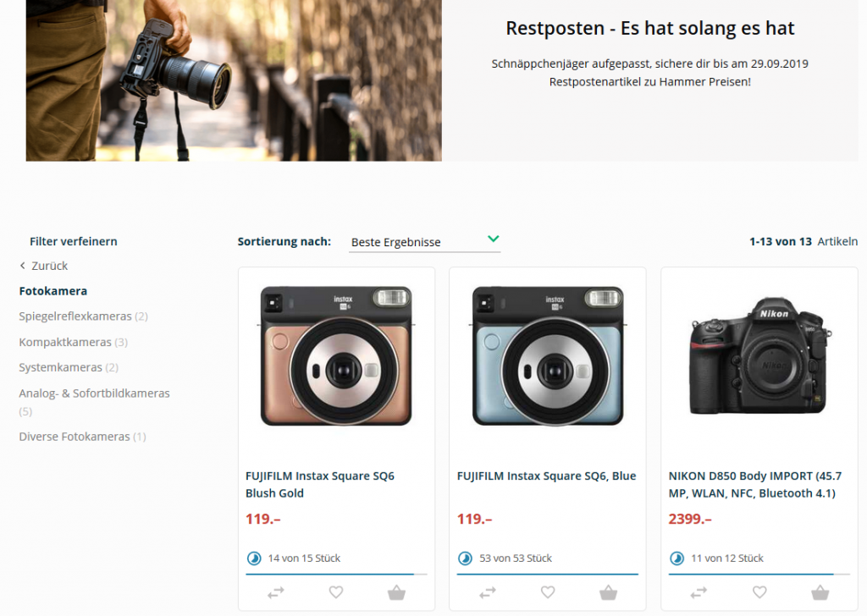Screen dimensions: 867x616
Task: Click compare icon on Instax Blush Gold card
Action: point(276,593)
